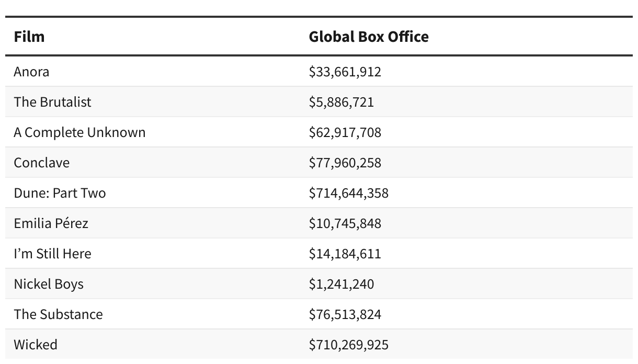
Task: Click the Nickel Boys film name
Action: coord(49,284)
